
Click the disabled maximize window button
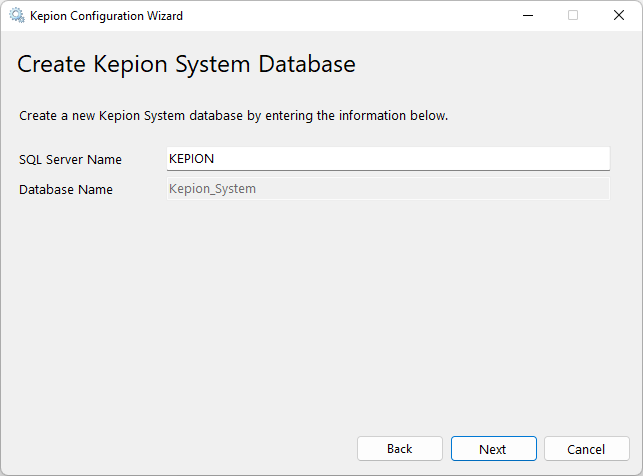pos(573,16)
